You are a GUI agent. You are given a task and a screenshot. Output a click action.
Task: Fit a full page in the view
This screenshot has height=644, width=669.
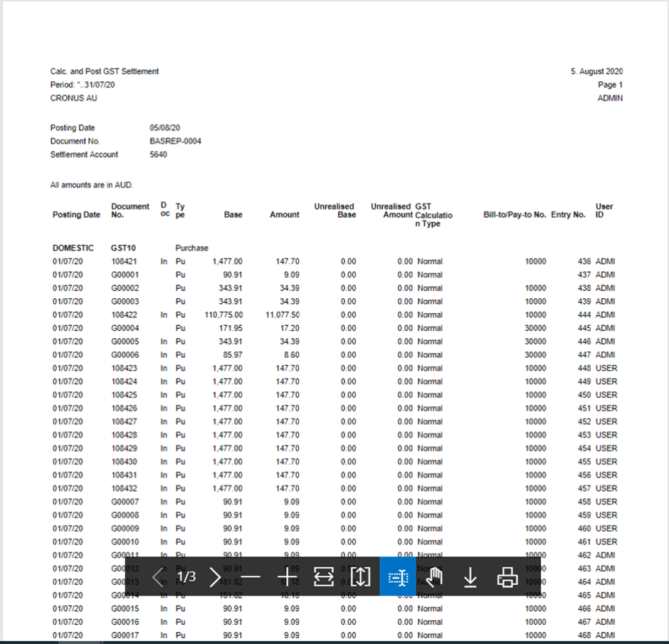(x=360, y=577)
